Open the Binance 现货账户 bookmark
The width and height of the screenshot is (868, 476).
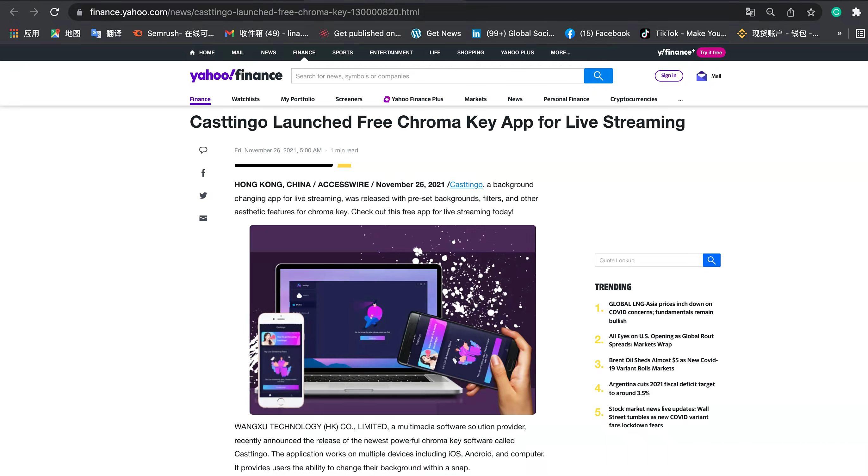click(777, 33)
